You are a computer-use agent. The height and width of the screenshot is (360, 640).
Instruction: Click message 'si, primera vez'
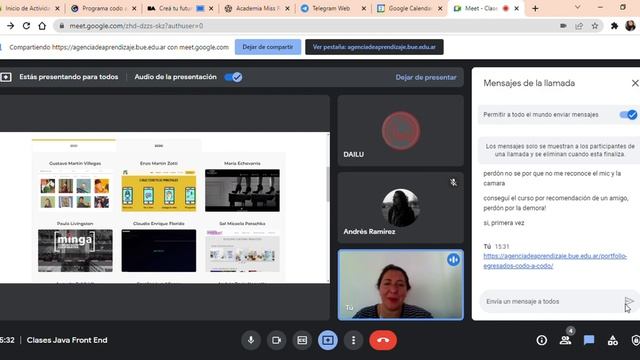tap(504, 223)
